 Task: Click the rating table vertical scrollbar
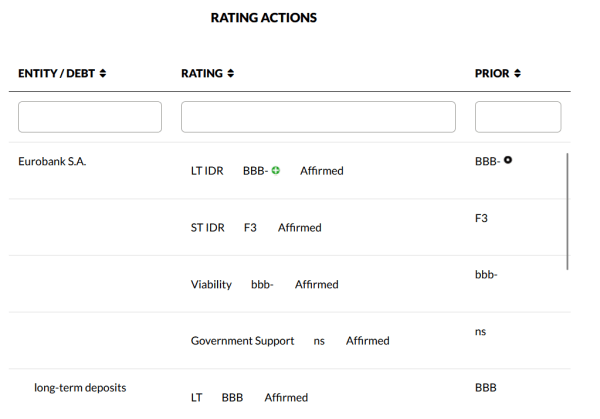(567, 210)
